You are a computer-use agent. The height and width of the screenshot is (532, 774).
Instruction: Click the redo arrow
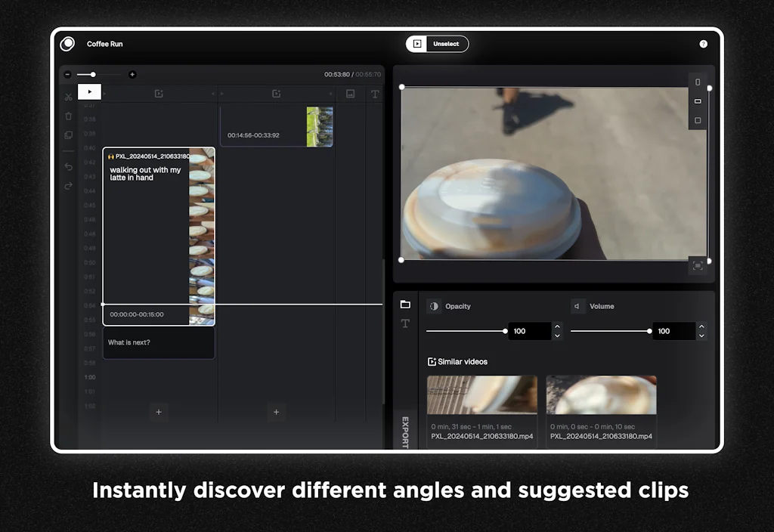68,186
